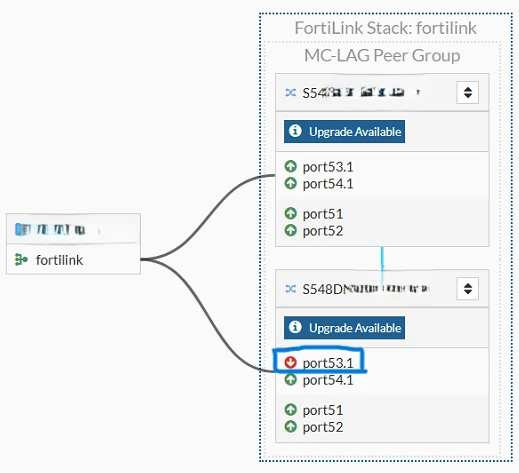Expand the S548D switch sort dropdown
This screenshot has width=519, height=473.
tap(468, 288)
